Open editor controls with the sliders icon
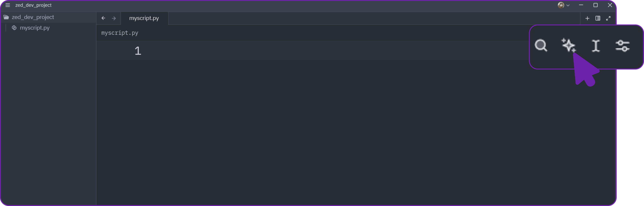The width and height of the screenshot is (644, 206). coord(623,46)
